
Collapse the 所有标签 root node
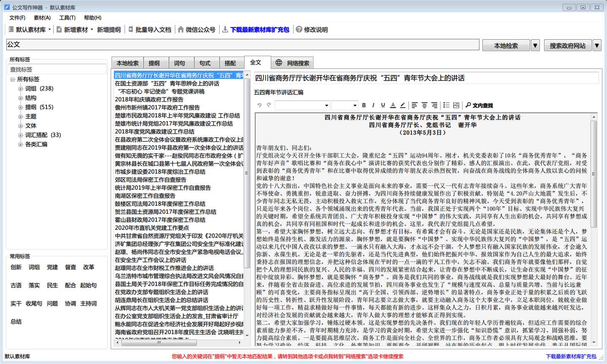pyautogui.click(x=12, y=79)
